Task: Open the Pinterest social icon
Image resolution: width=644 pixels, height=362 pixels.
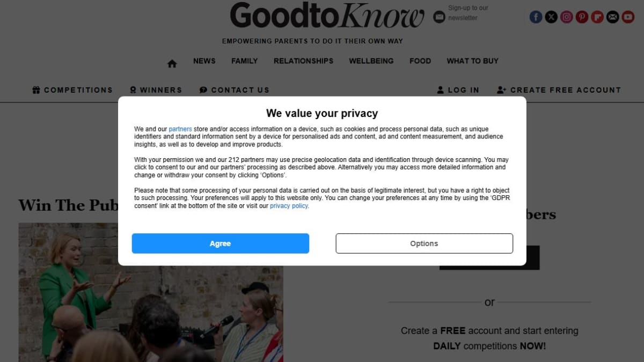Action: pos(582,17)
